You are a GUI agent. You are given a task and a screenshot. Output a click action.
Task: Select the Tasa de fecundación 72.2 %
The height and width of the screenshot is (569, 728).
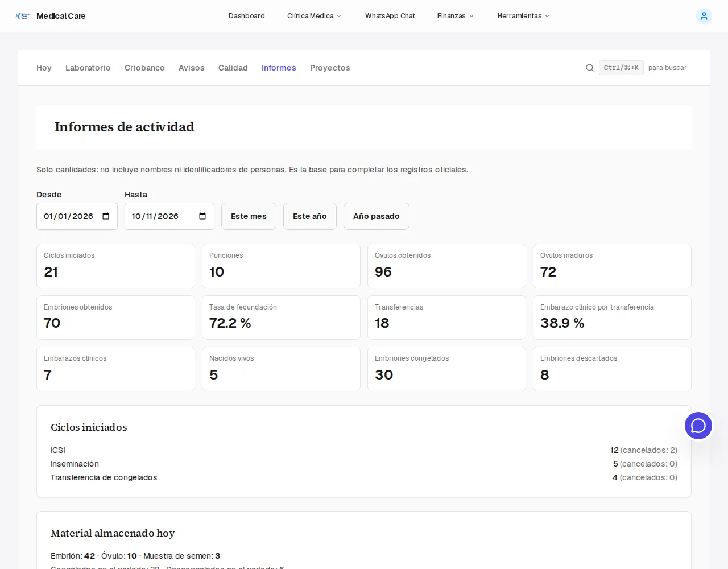click(230, 323)
